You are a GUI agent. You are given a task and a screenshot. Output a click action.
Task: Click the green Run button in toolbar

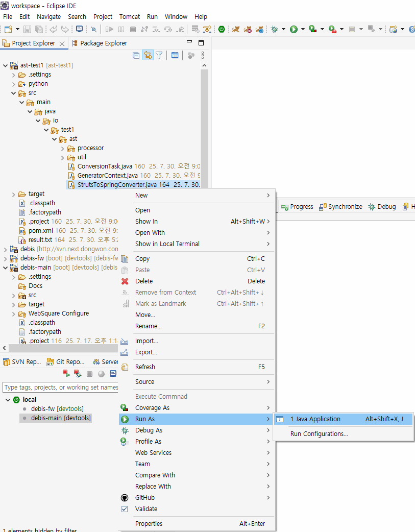point(294,29)
